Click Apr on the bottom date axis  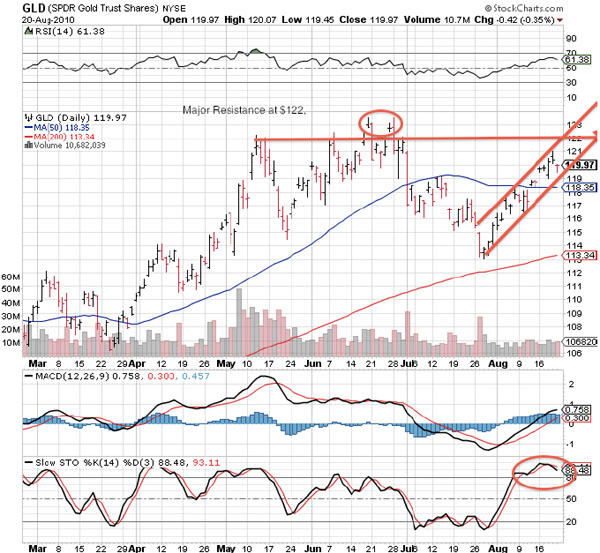pos(137,548)
